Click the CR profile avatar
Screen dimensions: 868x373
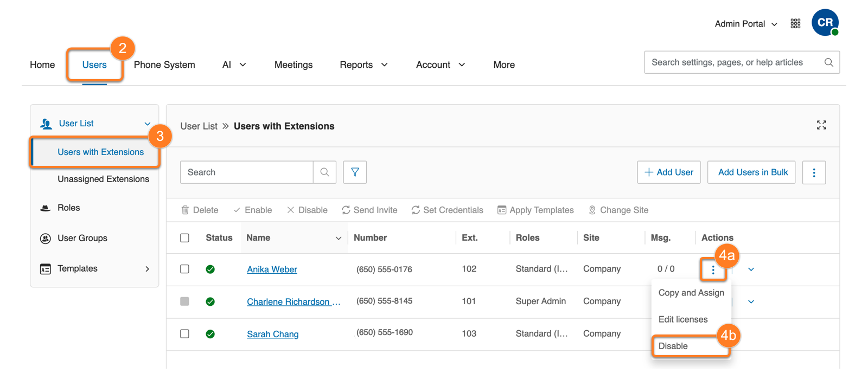(x=825, y=23)
